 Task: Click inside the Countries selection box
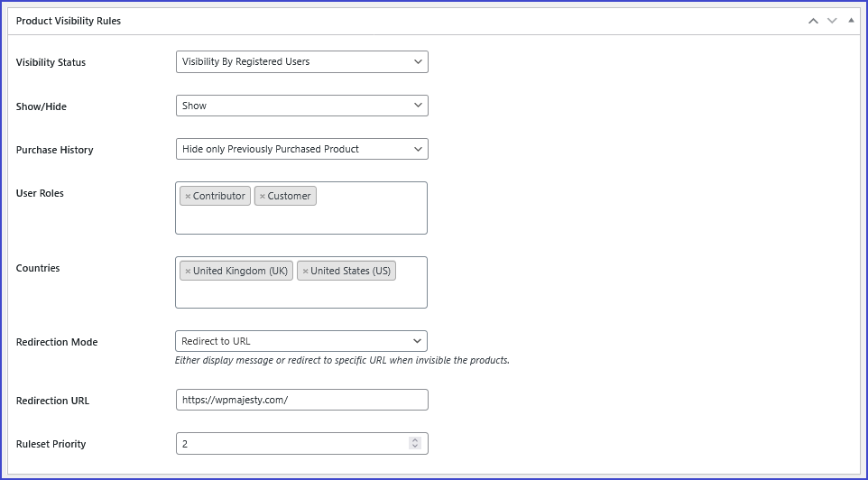pyautogui.click(x=301, y=282)
